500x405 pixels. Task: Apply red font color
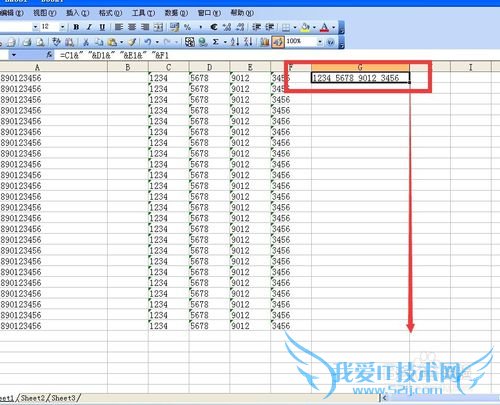pos(324,27)
